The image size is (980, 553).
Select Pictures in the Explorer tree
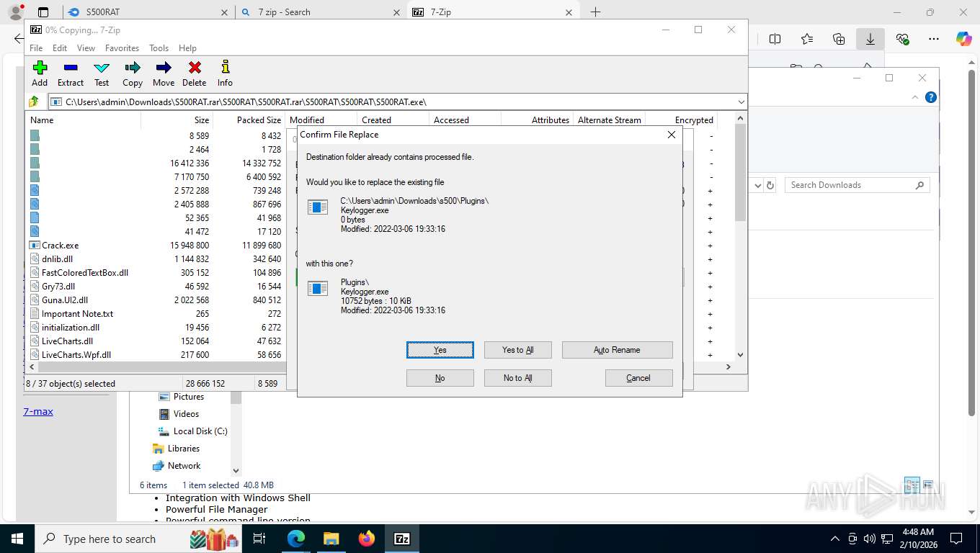[x=189, y=397]
